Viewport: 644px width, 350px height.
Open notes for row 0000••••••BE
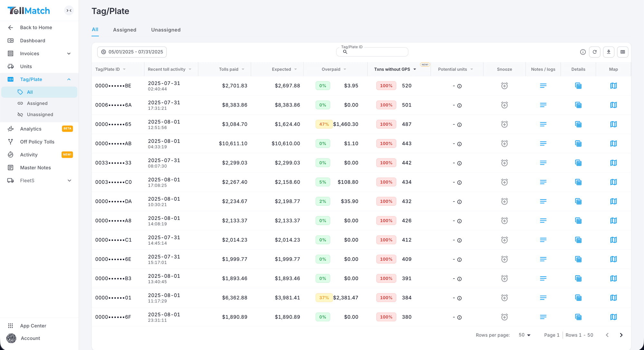pos(543,86)
